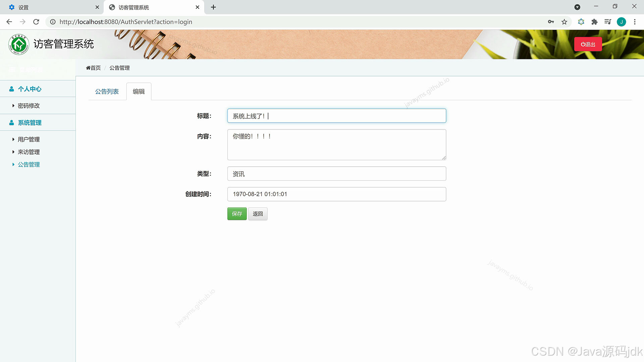The height and width of the screenshot is (362, 644).
Task: Close the 设置 tab
Action: tap(97, 7)
